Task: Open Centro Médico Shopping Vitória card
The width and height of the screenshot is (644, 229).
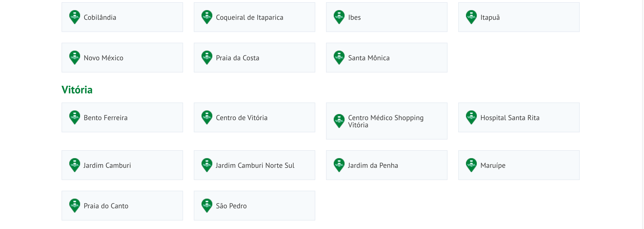Action: coord(386,121)
